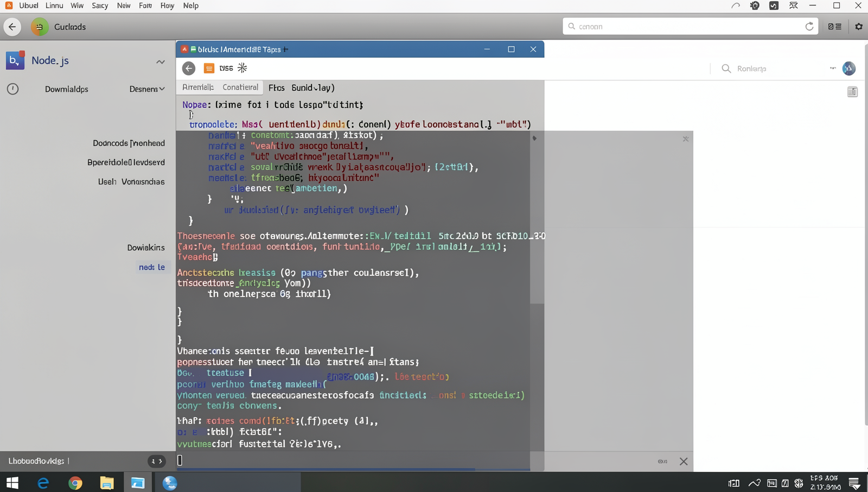Open the list view icon beside the settings gear
The width and height of the screenshot is (868, 492).
click(834, 27)
